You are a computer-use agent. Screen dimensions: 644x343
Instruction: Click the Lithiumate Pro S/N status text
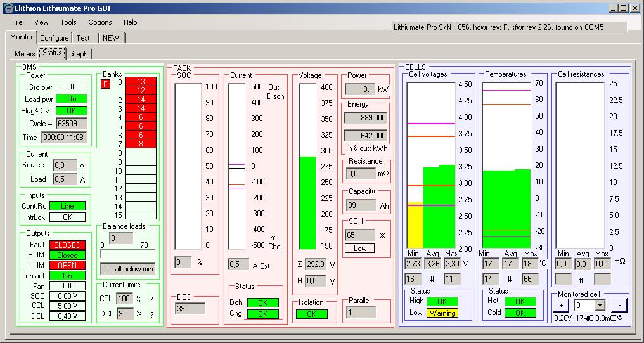(x=509, y=27)
